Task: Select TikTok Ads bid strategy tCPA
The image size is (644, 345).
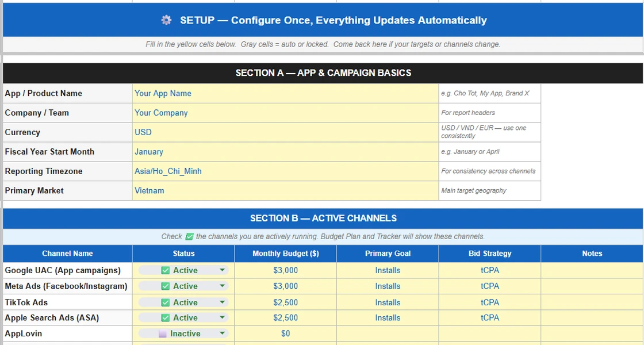Action: [490, 302]
